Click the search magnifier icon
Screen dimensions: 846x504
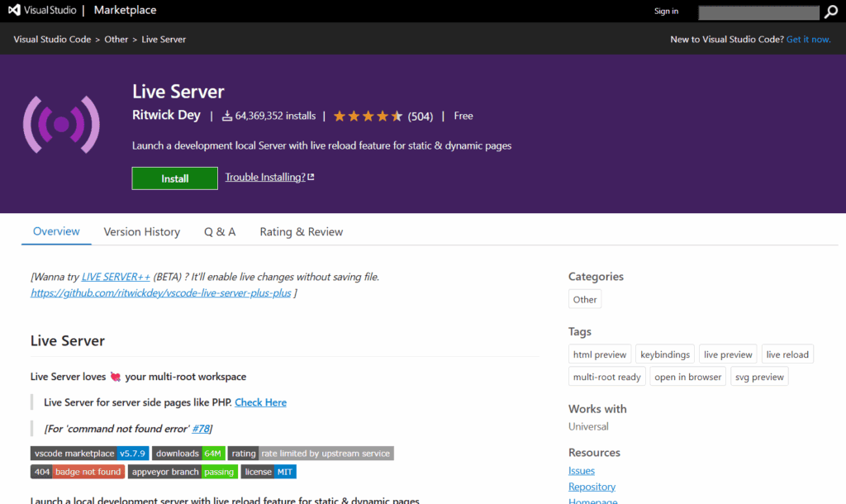click(831, 12)
